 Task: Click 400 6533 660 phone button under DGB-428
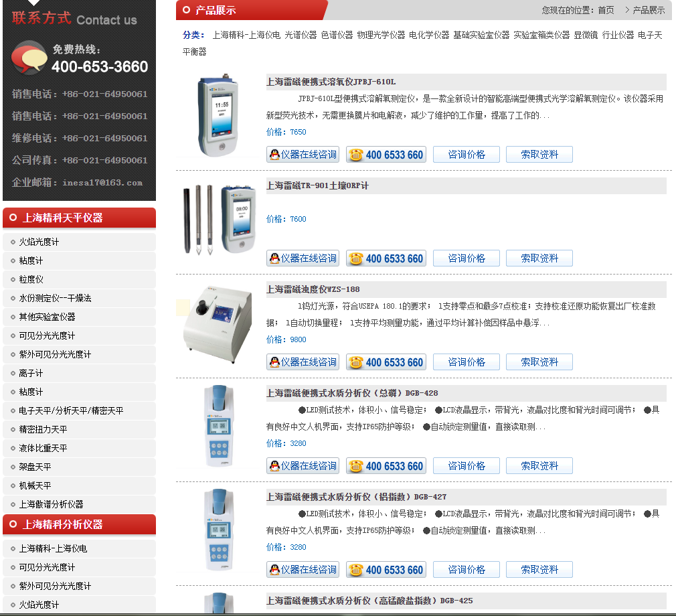pos(386,466)
